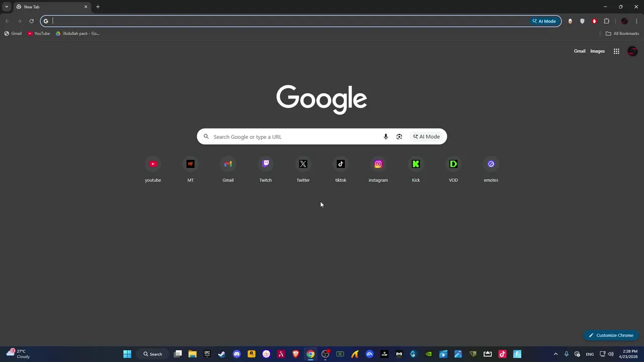Image resolution: width=644 pixels, height=362 pixels.
Task: Open the youtube shortcut tile
Action: click(x=153, y=170)
